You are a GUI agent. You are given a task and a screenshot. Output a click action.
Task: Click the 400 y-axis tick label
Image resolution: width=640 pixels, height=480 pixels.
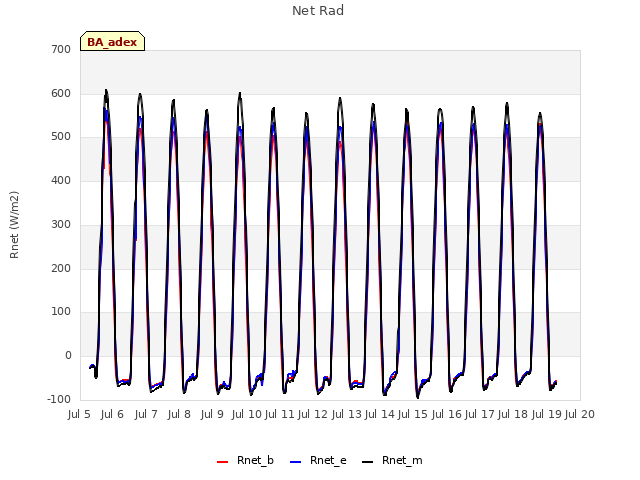click(x=61, y=180)
